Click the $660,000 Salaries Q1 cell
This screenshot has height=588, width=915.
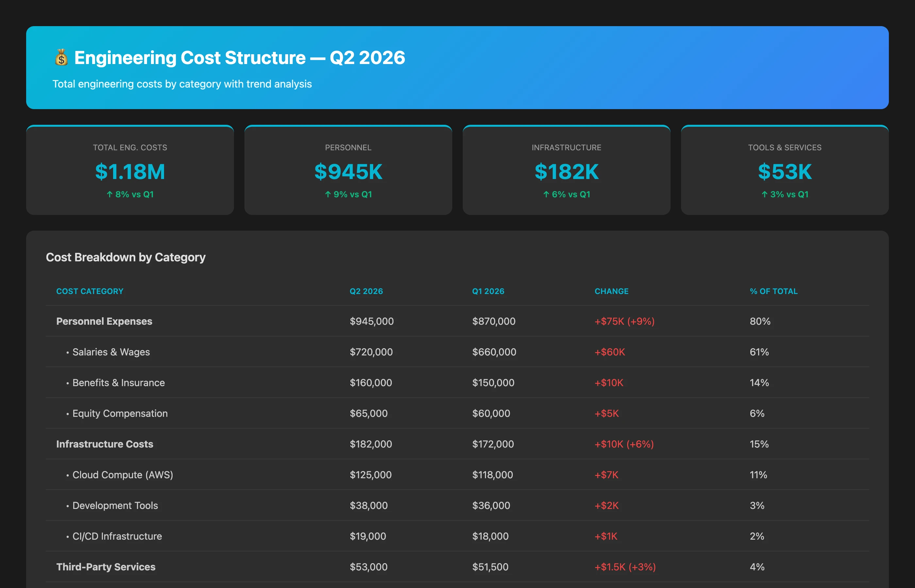[494, 352]
